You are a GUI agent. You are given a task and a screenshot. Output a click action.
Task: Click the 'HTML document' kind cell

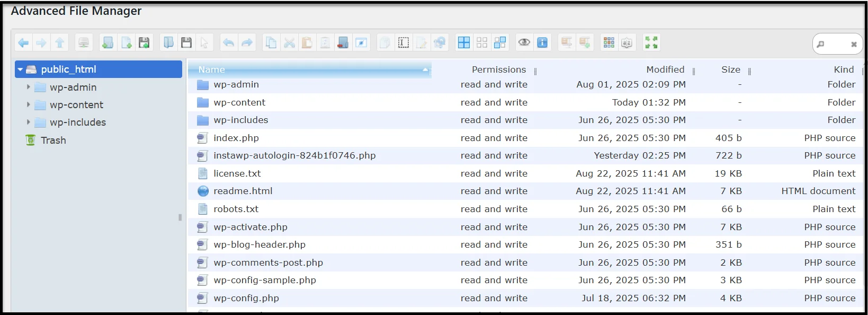point(818,191)
